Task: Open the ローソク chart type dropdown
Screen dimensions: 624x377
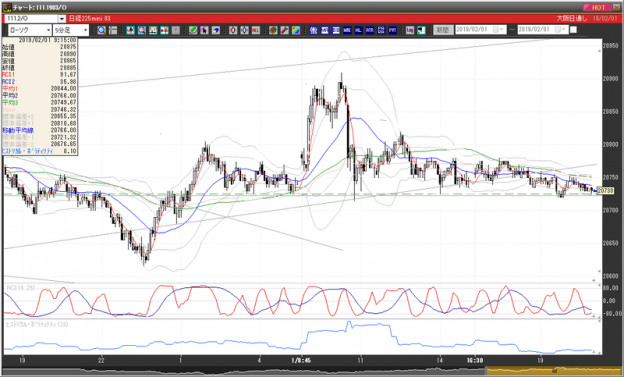Action: tap(29, 30)
